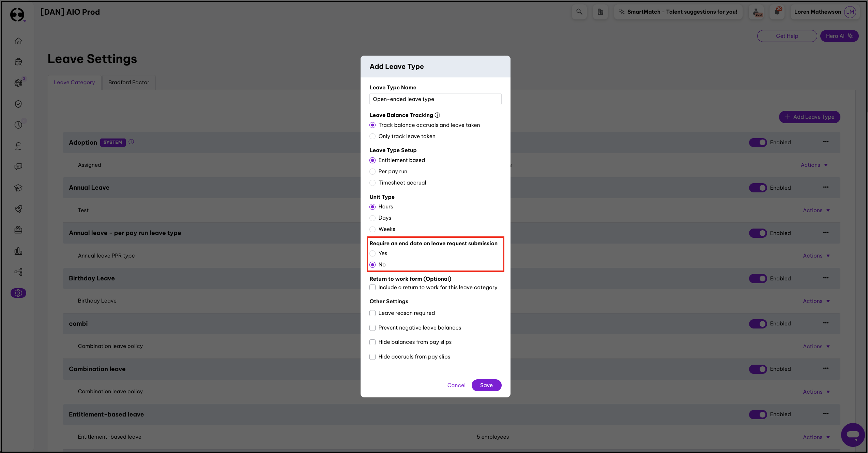Open the pound payroll sidebar icon
The image size is (868, 453).
[x=18, y=146]
